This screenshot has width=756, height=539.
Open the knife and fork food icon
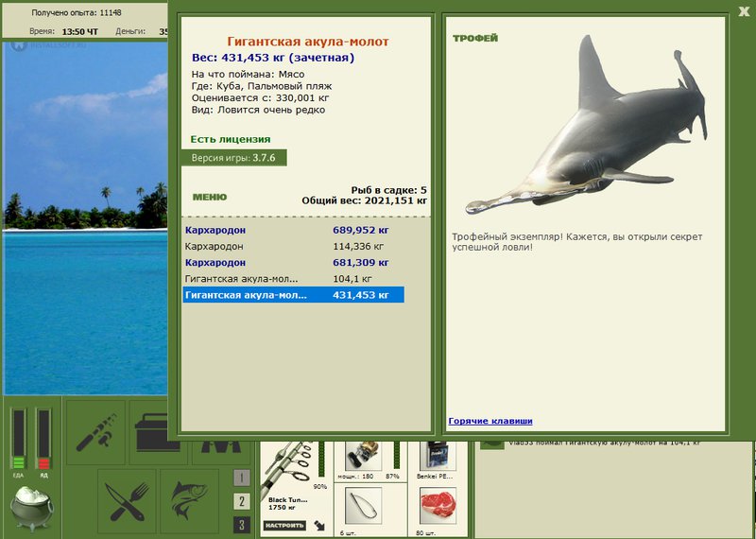click(127, 501)
